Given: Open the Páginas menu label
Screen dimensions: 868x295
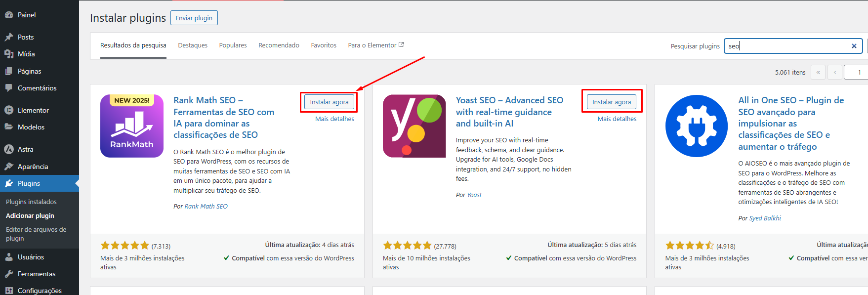Looking at the screenshot, I should (x=30, y=71).
